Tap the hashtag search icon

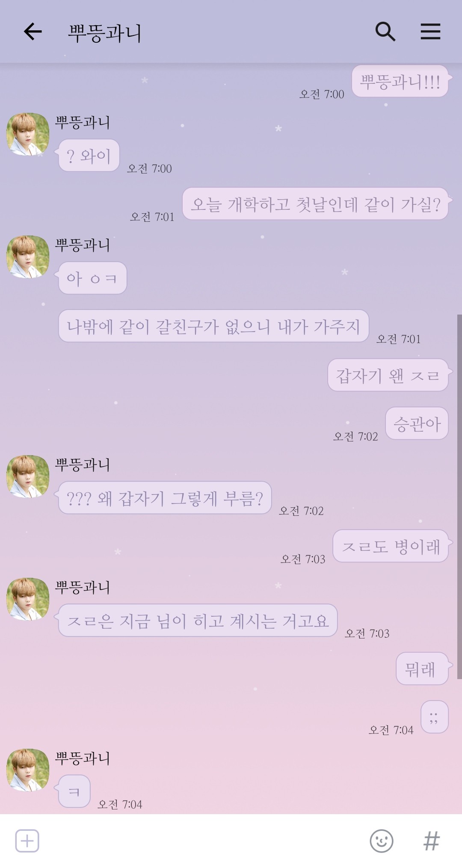coord(431,841)
